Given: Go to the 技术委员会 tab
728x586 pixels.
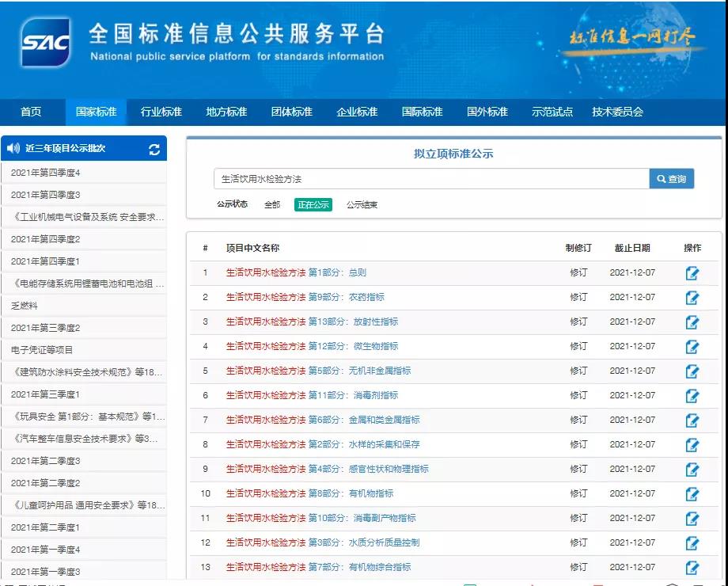Looking at the screenshot, I should [x=617, y=112].
